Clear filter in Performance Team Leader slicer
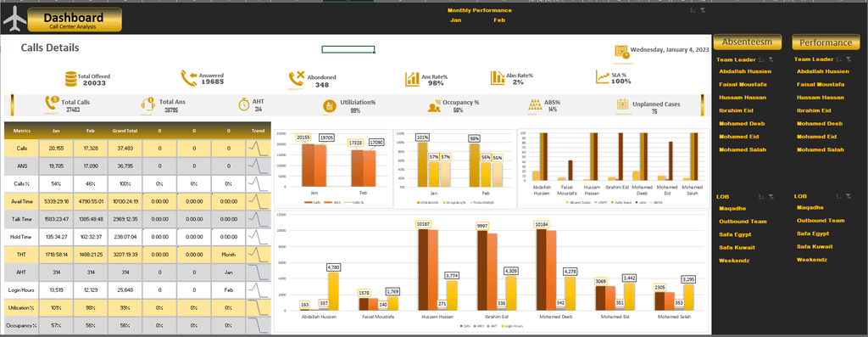The image size is (868, 337). [x=848, y=59]
